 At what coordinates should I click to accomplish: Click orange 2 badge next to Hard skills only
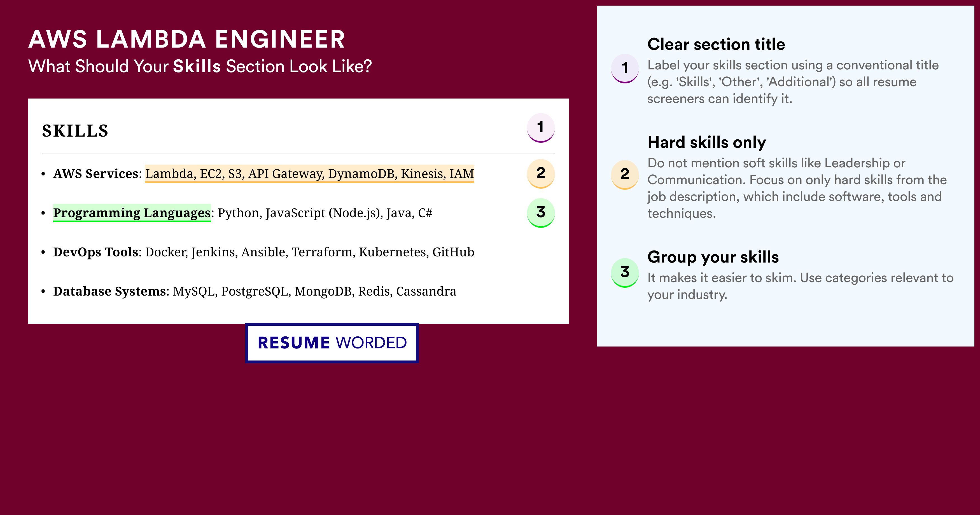pos(625,175)
